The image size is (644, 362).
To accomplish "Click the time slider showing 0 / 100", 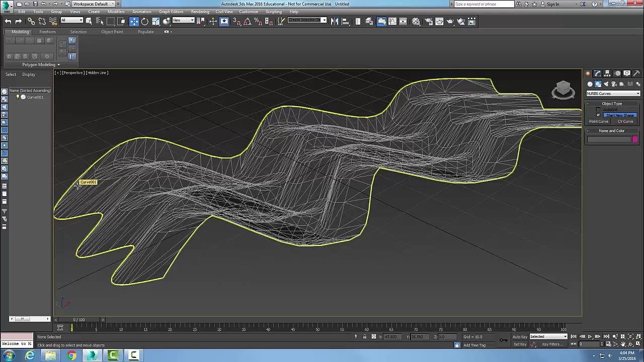I will click(79, 320).
